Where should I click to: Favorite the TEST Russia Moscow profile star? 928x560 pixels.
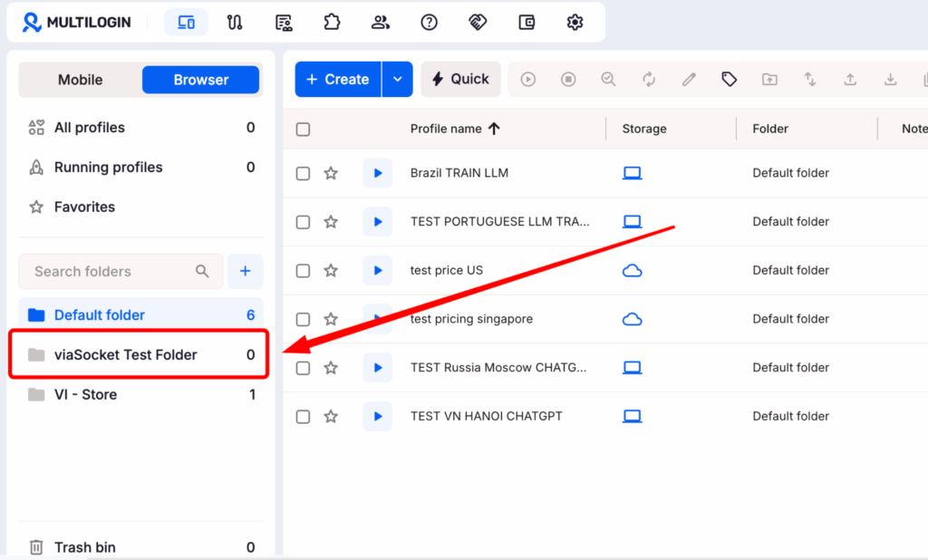[331, 368]
